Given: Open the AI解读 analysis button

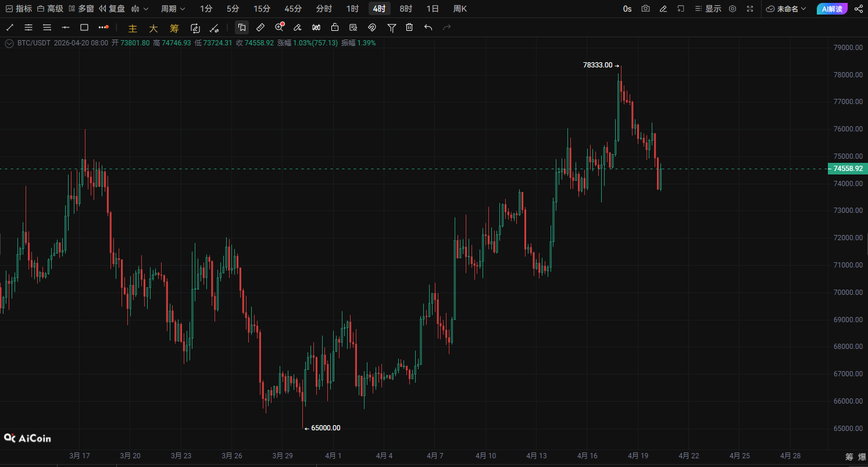Looking at the screenshot, I should 832,9.
